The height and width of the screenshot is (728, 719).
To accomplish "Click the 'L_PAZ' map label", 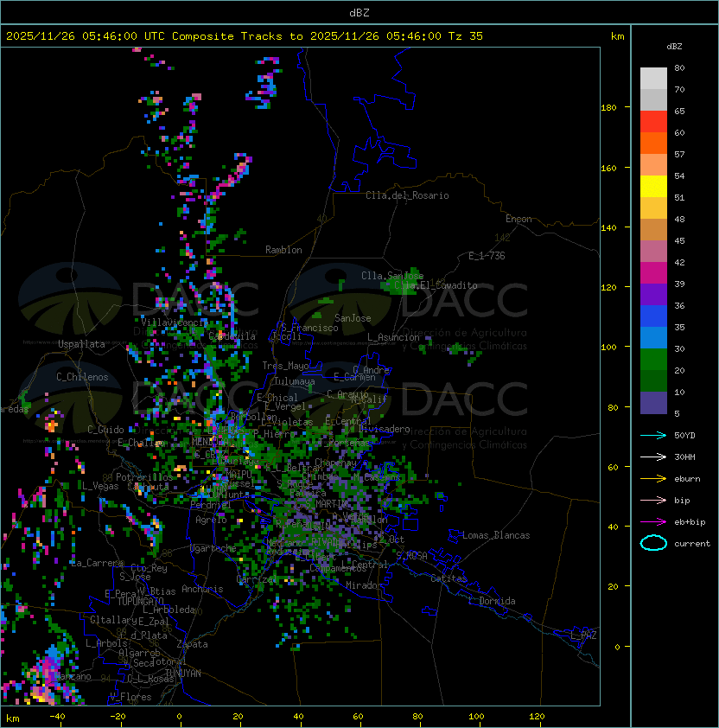I will [x=583, y=635].
